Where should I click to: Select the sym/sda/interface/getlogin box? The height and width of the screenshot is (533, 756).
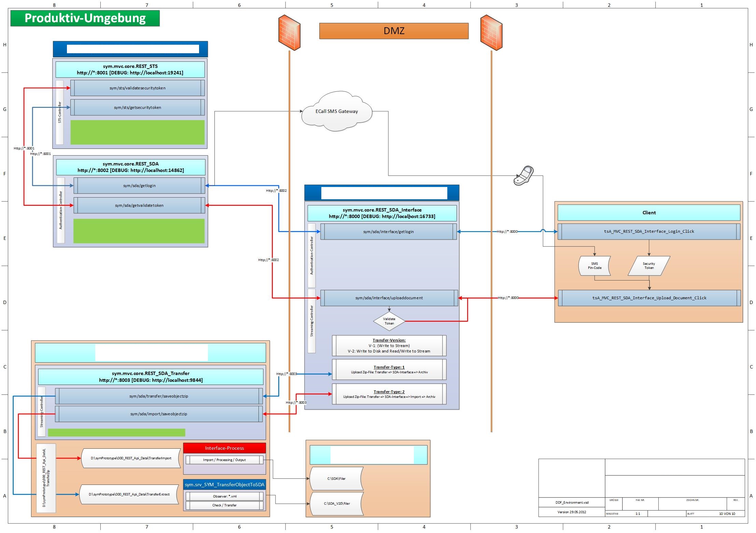pos(389,232)
